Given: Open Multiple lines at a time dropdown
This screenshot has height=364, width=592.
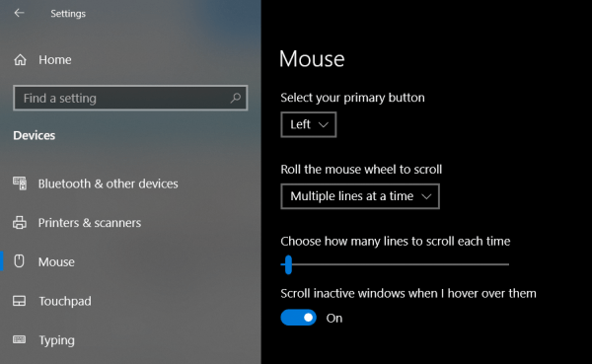Looking at the screenshot, I should tap(360, 196).
